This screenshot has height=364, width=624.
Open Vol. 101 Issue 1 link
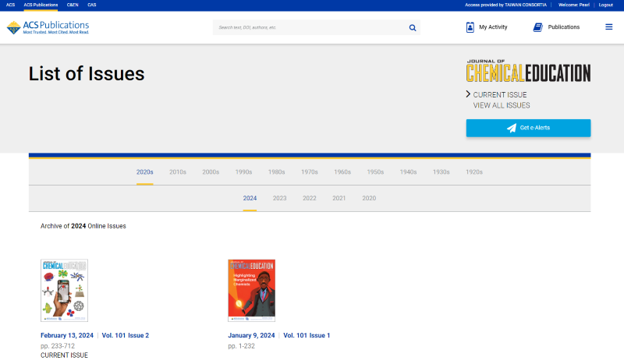[307, 335]
